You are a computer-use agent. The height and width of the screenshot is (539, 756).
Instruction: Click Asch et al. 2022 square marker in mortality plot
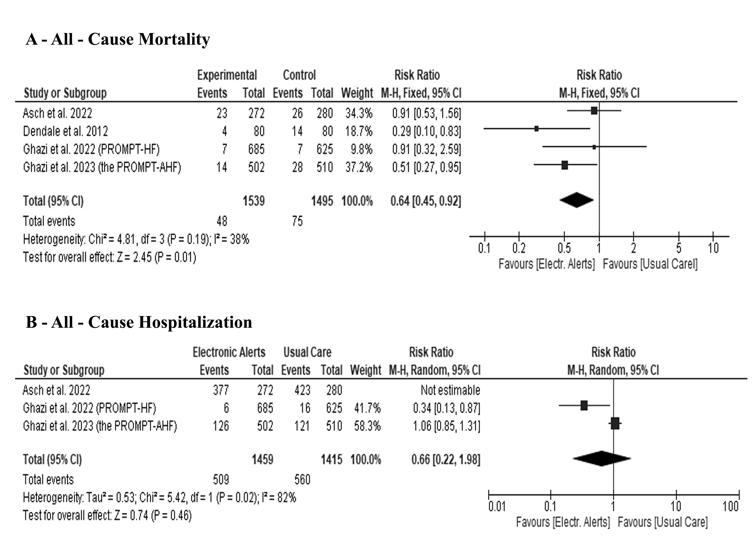point(594,110)
